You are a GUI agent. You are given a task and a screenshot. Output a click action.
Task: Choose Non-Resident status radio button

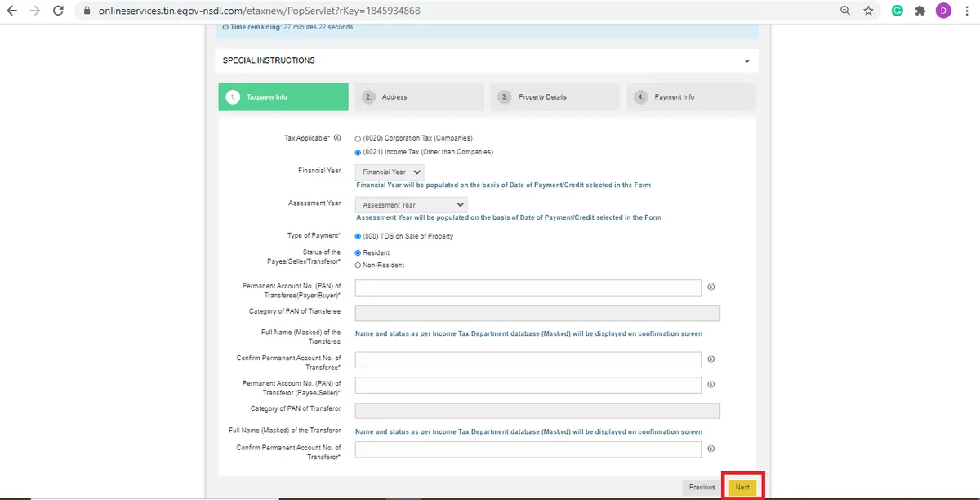(x=358, y=266)
